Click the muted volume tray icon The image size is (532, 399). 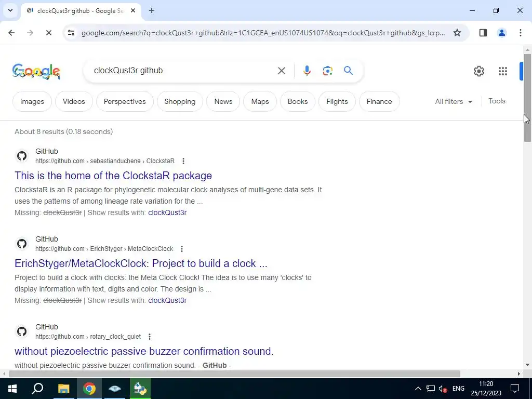point(443,389)
